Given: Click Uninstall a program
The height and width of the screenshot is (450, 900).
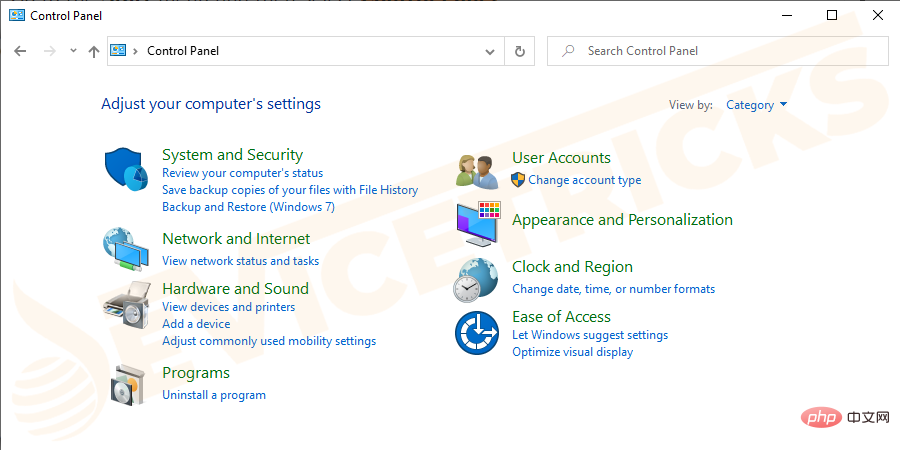Looking at the screenshot, I should [x=214, y=395].
